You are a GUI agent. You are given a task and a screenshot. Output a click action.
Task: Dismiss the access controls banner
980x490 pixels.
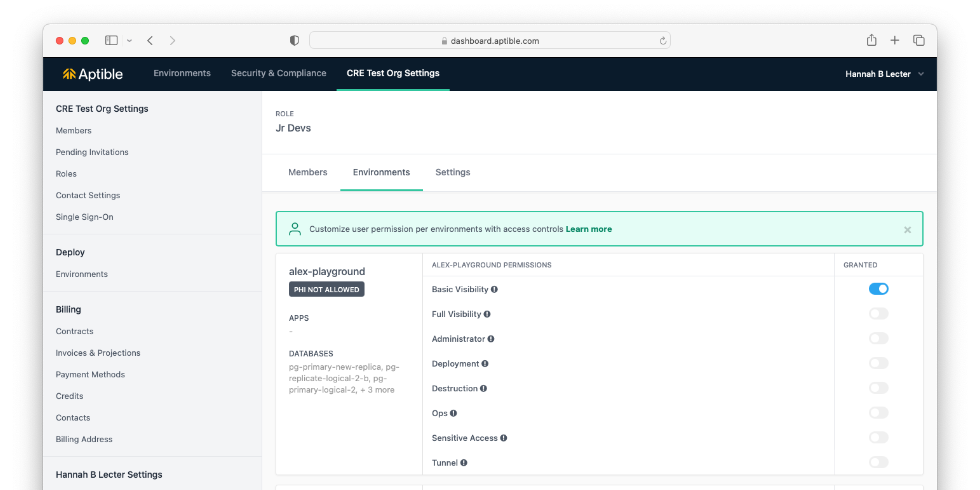coord(907,230)
